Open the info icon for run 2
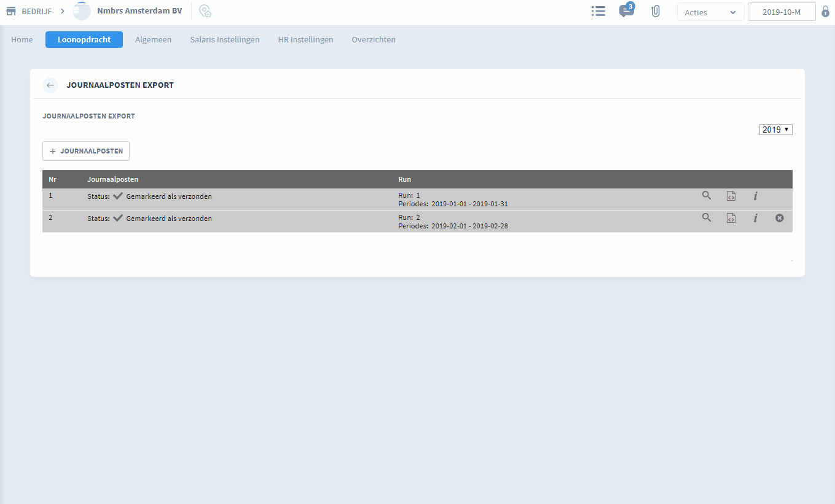This screenshot has width=835, height=504. 755,218
